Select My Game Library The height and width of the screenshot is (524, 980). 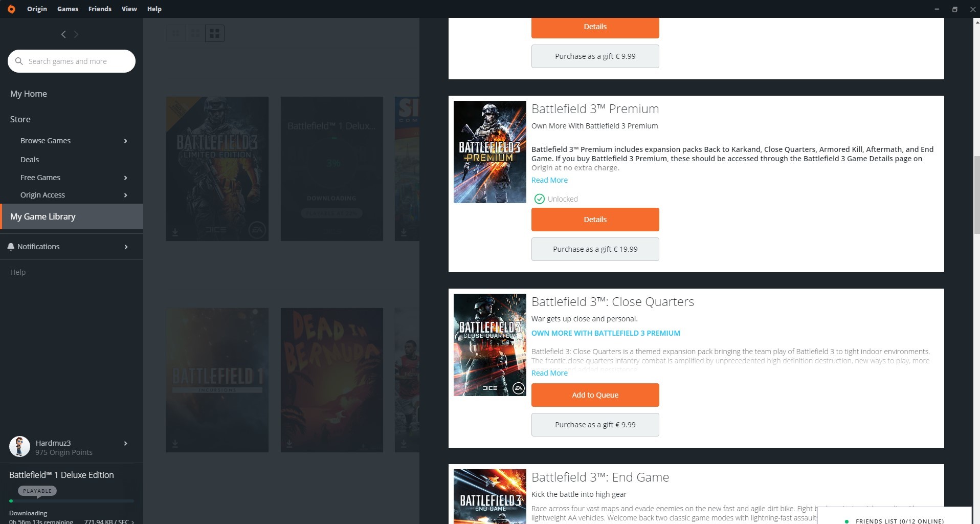[72, 216]
